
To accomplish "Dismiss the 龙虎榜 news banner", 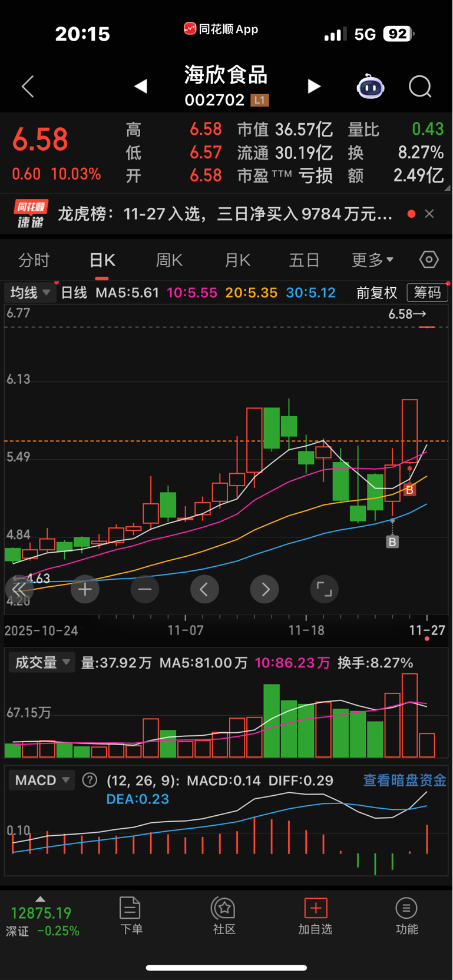I will point(429,214).
